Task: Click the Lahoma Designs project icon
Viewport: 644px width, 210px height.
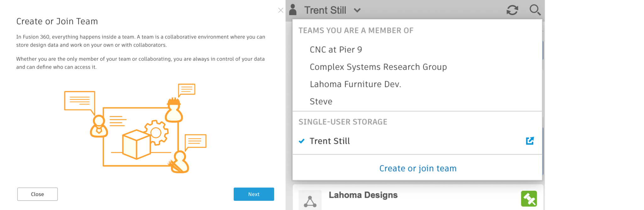Action: click(310, 200)
